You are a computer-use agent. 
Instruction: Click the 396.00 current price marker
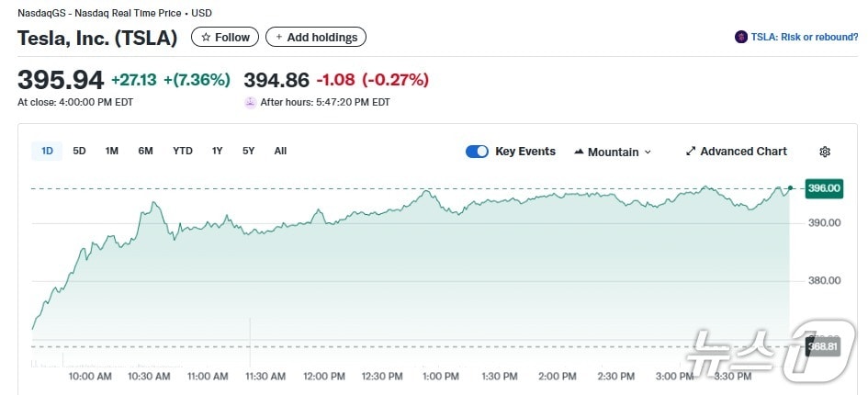[823, 188]
